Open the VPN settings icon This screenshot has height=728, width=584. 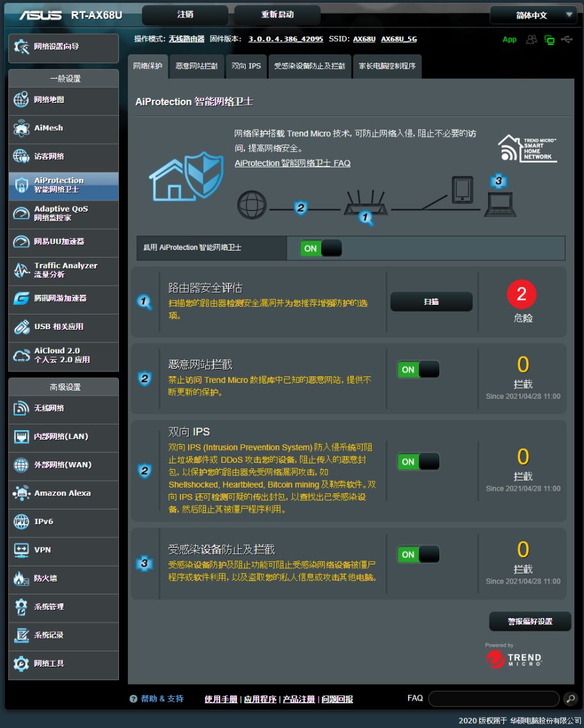(x=22, y=550)
